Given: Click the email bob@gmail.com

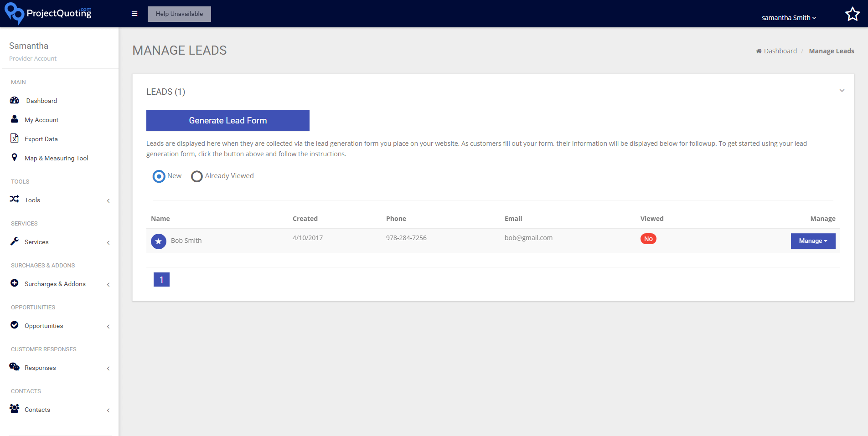Looking at the screenshot, I should (528, 238).
